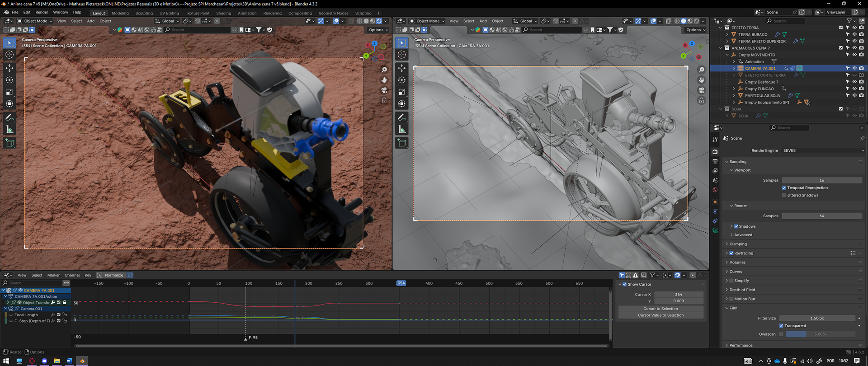Select the Measure tool in right viewport
The image size is (868, 366).
402,130
